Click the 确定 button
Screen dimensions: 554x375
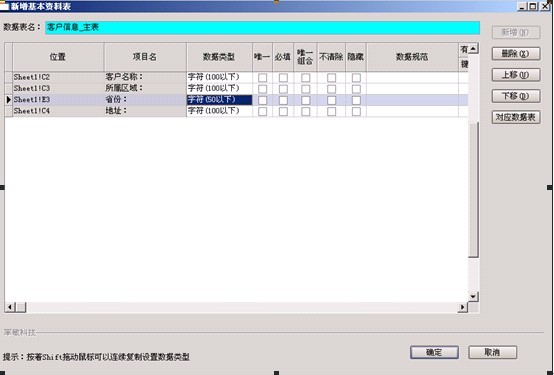pyautogui.click(x=434, y=352)
